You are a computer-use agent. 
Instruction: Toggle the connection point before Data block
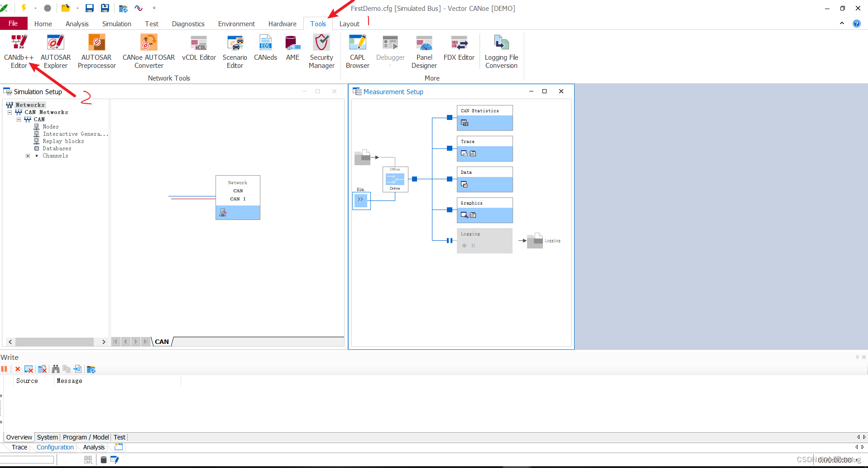(450, 179)
